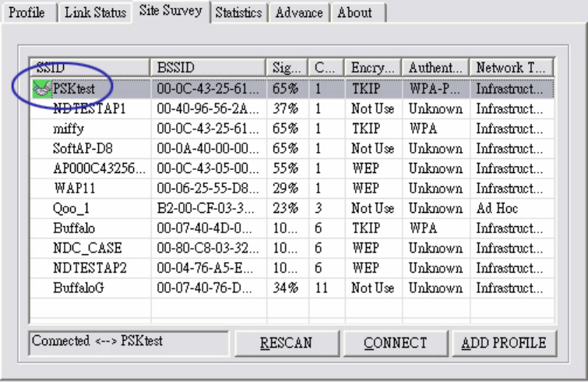Click the Authent... column header
The image size is (588, 382).
(436, 68)
